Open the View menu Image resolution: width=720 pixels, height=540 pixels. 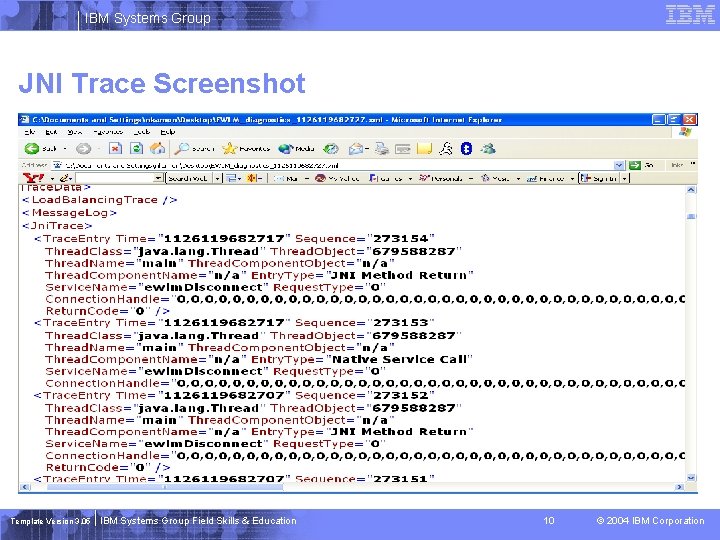pyautogui.click(x=75, y=132)
